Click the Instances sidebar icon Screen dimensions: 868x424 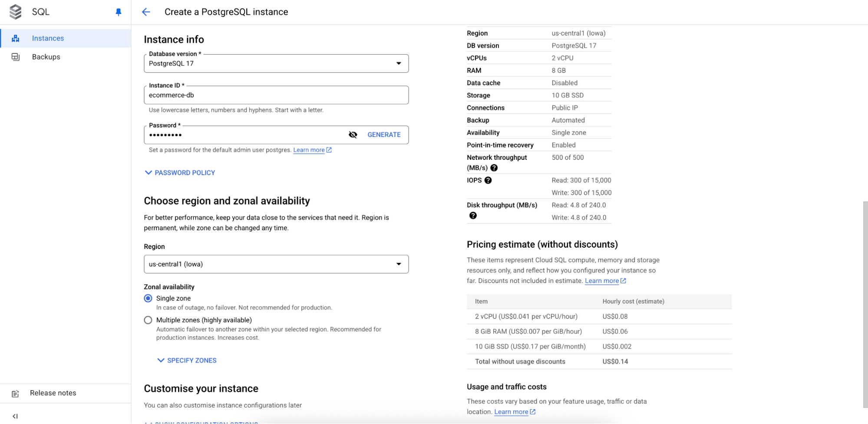[16, 38]
